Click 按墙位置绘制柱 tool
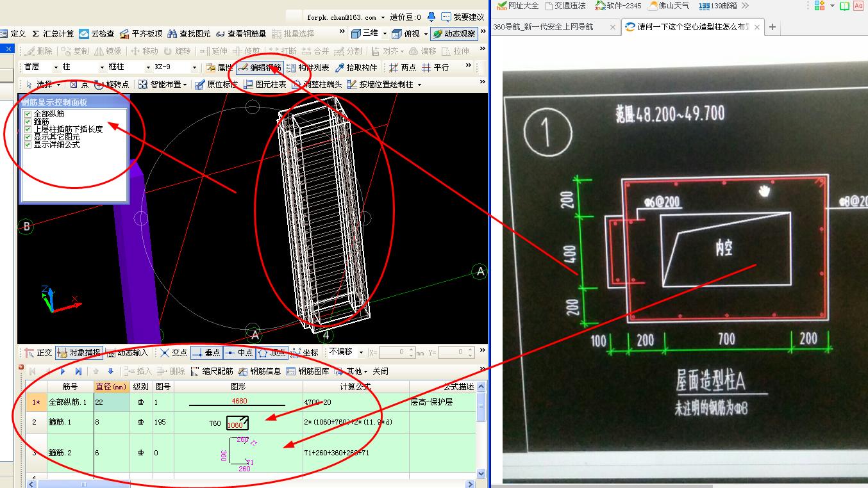Image resolution: width=868 pixels, height=488 pixels. pyautogui.click(x=385, y=84)
